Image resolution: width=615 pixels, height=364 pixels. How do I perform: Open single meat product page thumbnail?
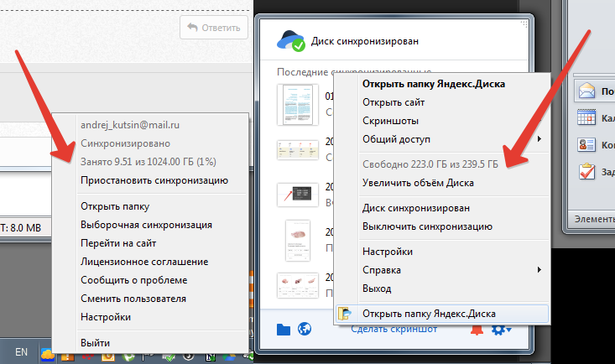click(x=298, y=241)
